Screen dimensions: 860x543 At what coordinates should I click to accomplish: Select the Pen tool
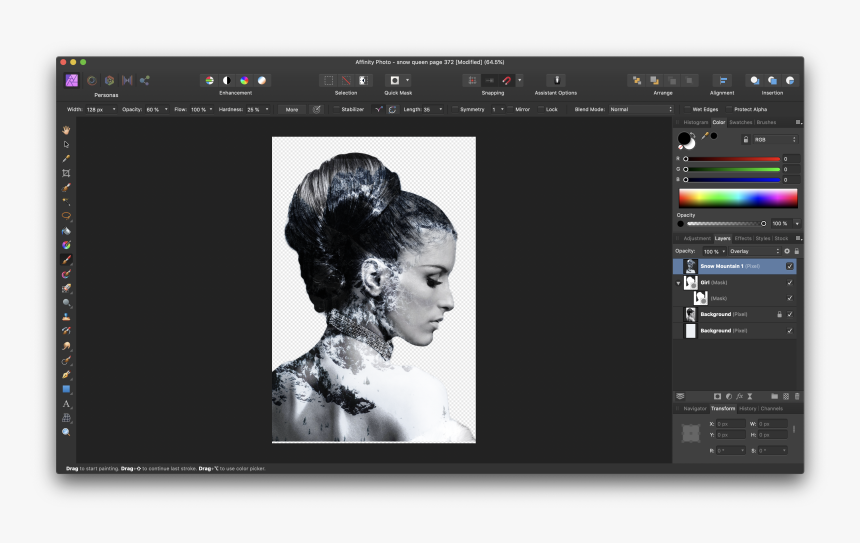coord(66,375)
